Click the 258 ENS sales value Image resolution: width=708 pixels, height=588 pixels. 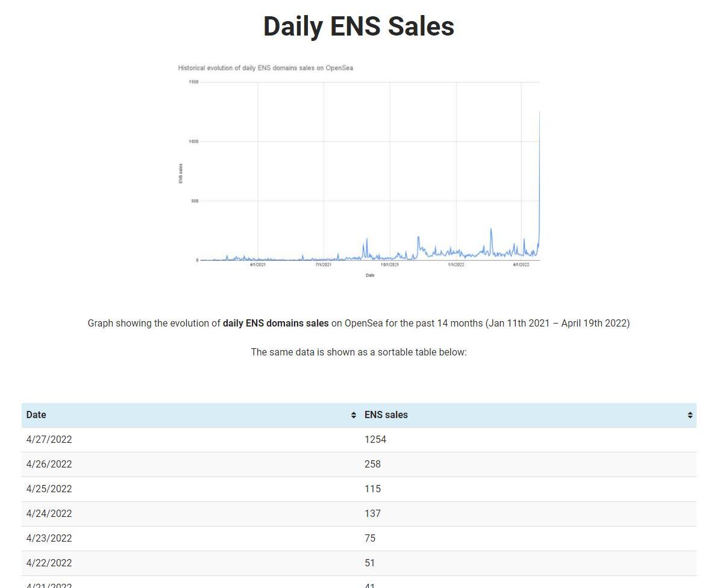373,464
